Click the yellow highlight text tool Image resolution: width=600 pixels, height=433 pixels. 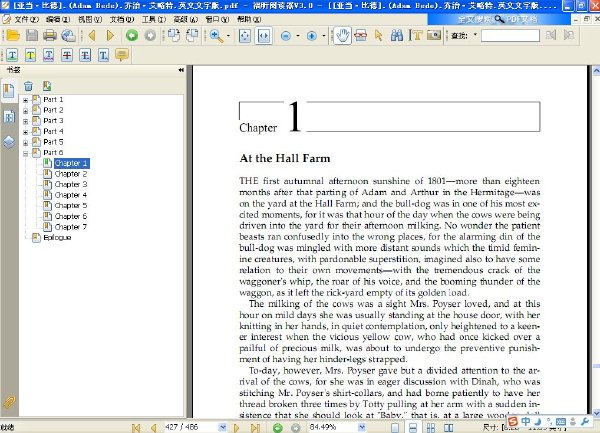point(31,55)
